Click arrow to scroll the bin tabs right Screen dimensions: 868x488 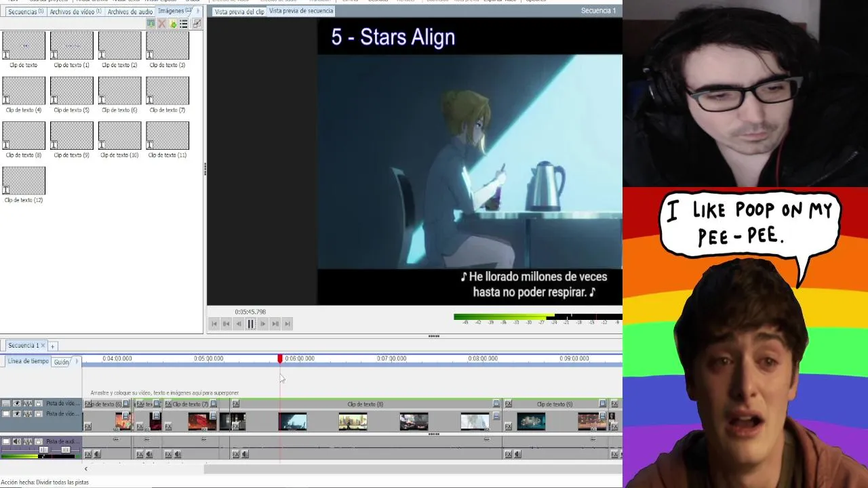click(x=198, y=11)
